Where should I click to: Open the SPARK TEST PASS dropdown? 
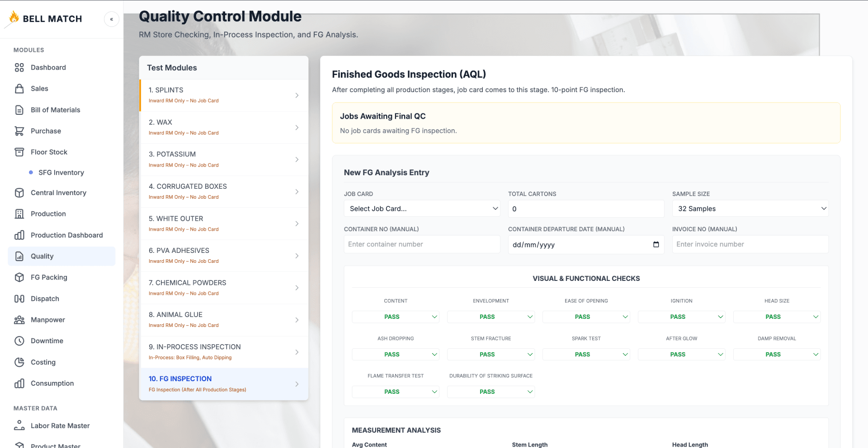pos(586,355)
